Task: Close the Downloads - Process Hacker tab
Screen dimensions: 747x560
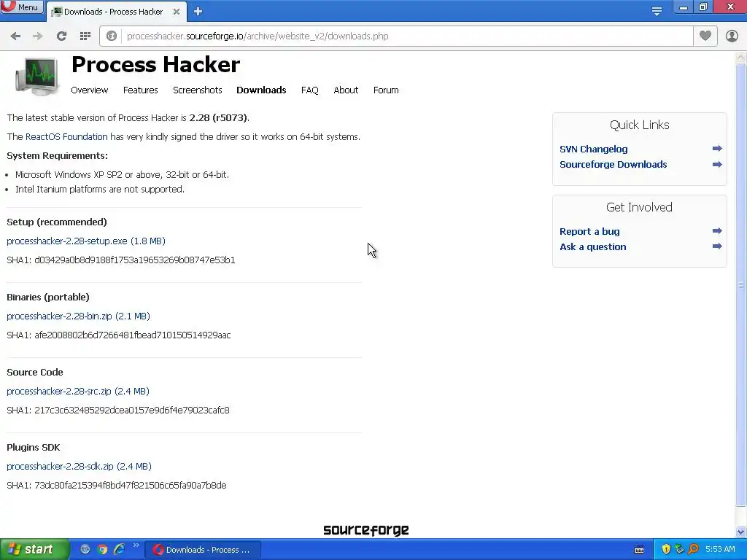Action: pyautogui.click(x=177, y=12)
